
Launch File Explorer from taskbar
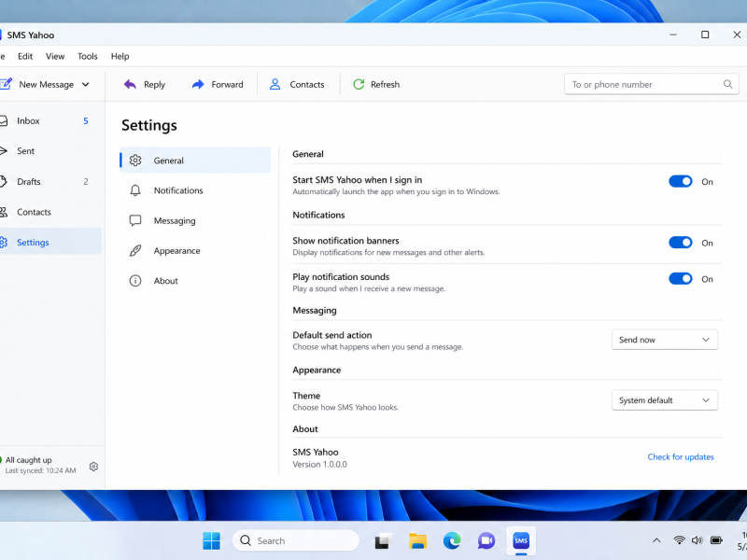[417, 541]
